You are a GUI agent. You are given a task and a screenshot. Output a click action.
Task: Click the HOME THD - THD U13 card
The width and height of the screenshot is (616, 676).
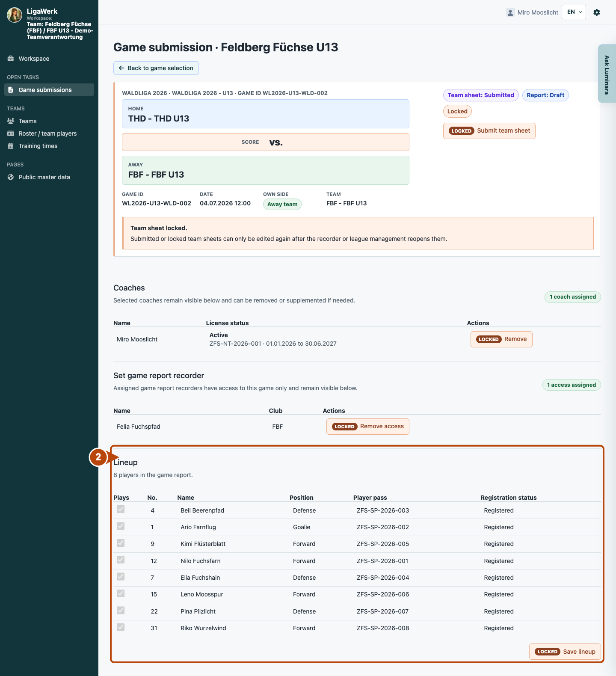[x=266, y=114]
